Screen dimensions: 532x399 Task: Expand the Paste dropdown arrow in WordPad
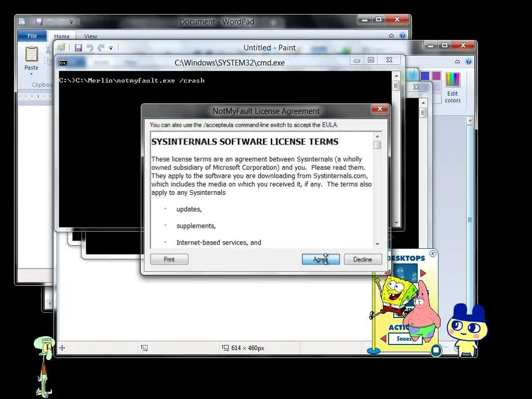pyautogui.click(x=31, y=74)
